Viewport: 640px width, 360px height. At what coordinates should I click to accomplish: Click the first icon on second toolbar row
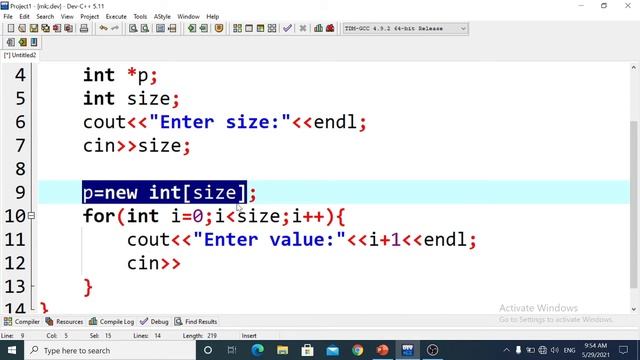[x=11, y=42]
